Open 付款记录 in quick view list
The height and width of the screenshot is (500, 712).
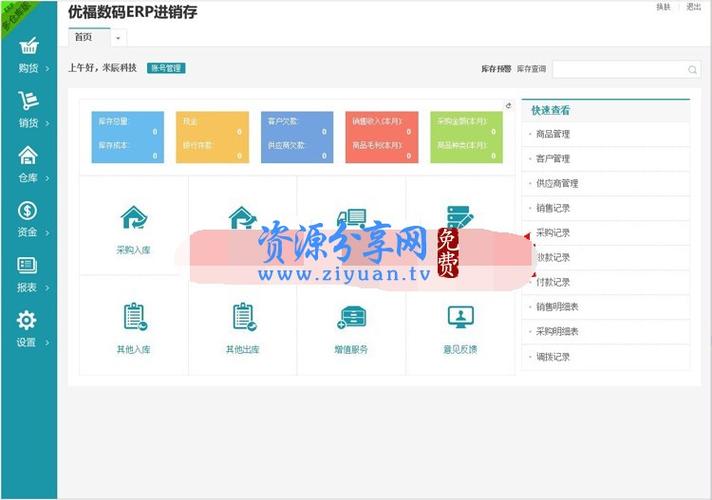(x=606, y=282)
